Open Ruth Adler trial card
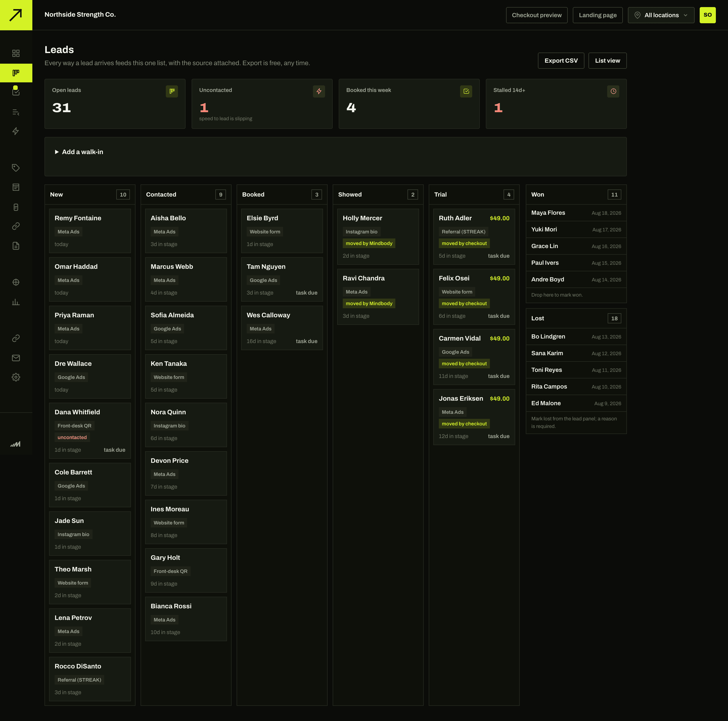The height and width of the screenshot is (721, 728). (474, 237)
